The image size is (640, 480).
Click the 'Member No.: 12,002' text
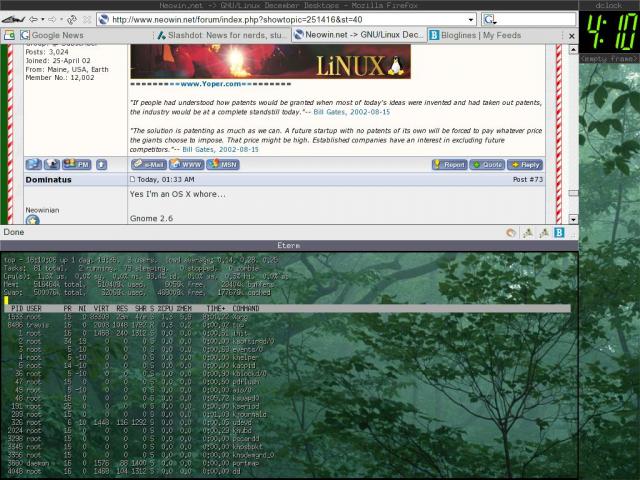[60, 78]
